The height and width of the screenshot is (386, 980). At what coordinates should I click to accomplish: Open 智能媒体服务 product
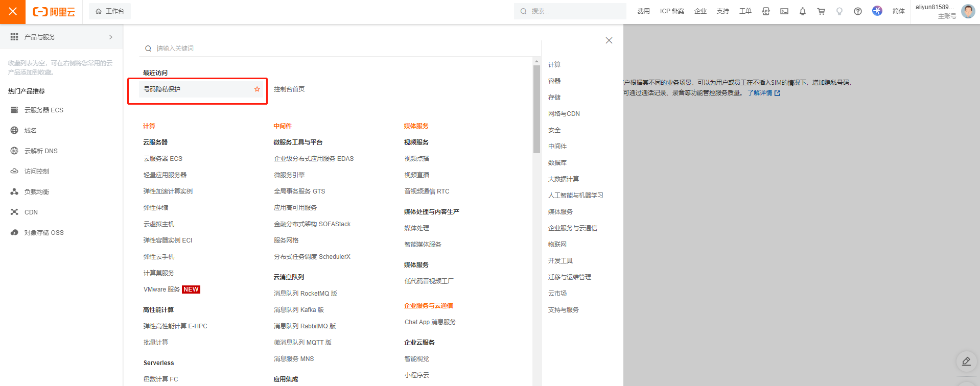coord(423,245)
